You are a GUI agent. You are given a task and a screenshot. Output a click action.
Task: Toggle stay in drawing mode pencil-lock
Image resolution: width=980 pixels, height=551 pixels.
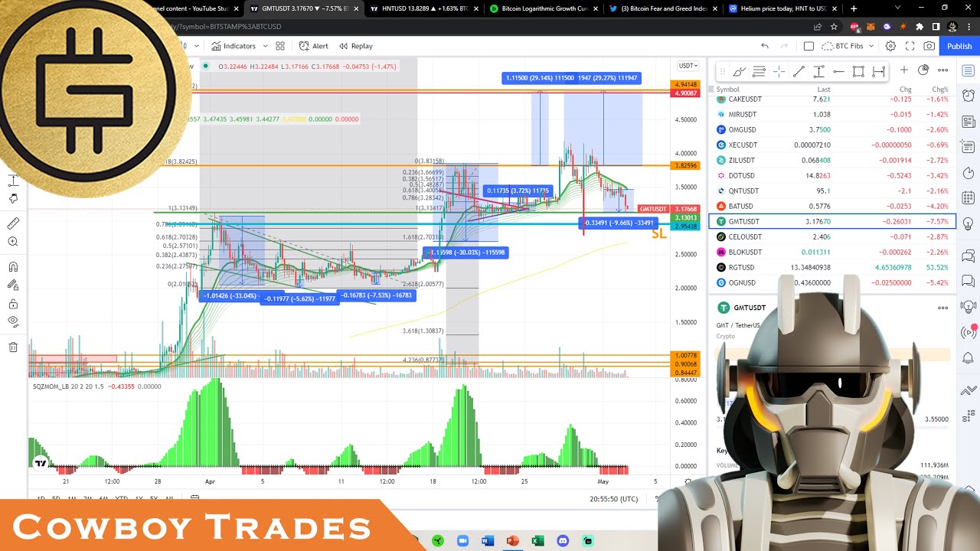pyautogui.click(x=13, y=285)
